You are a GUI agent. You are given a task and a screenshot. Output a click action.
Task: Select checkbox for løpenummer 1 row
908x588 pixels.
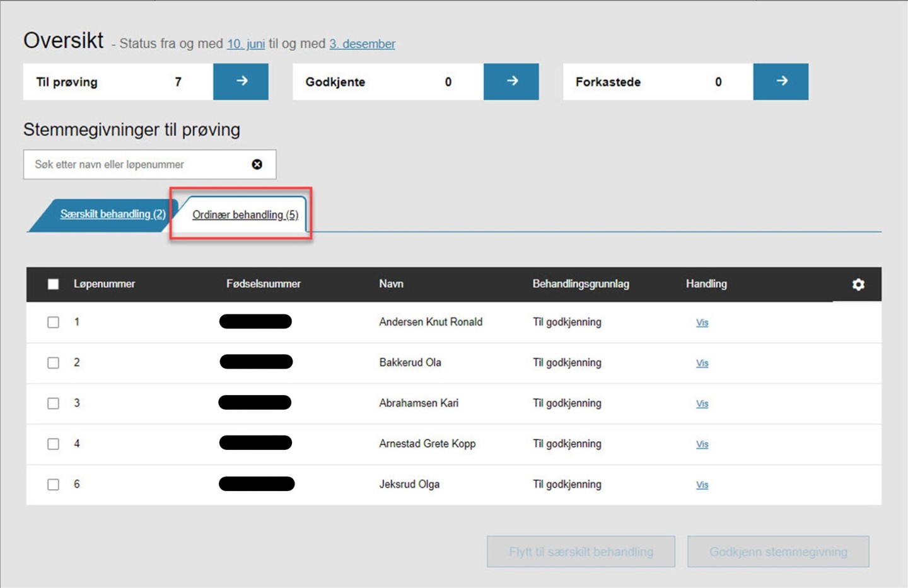[x=54, y=322]
